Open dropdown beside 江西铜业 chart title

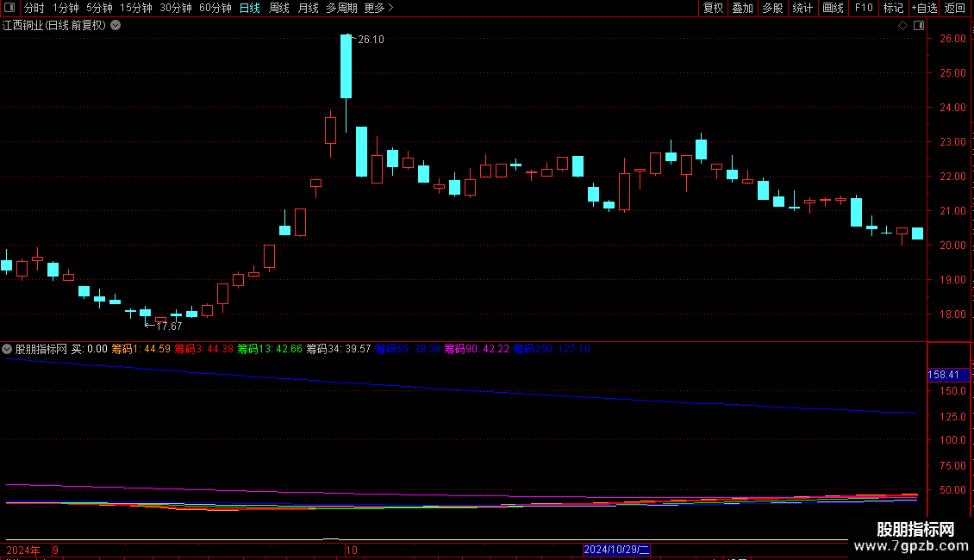pos(116,26)
